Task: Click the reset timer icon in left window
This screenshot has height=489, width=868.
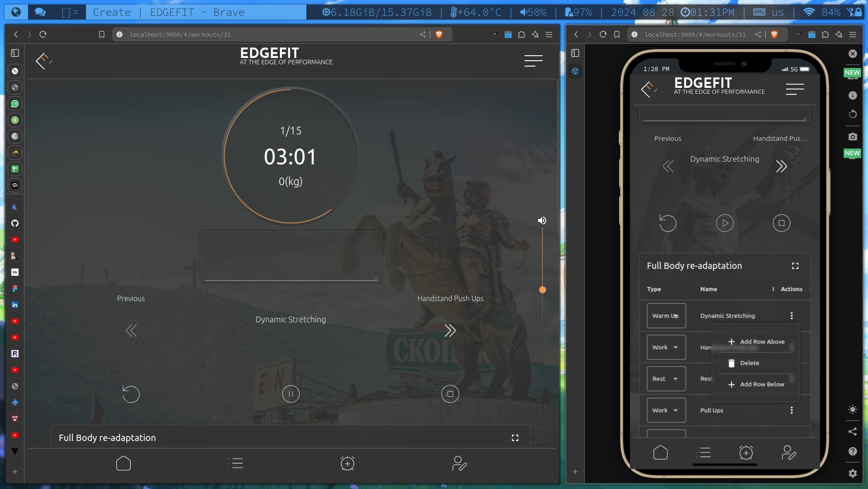Action: coord(131,394)
